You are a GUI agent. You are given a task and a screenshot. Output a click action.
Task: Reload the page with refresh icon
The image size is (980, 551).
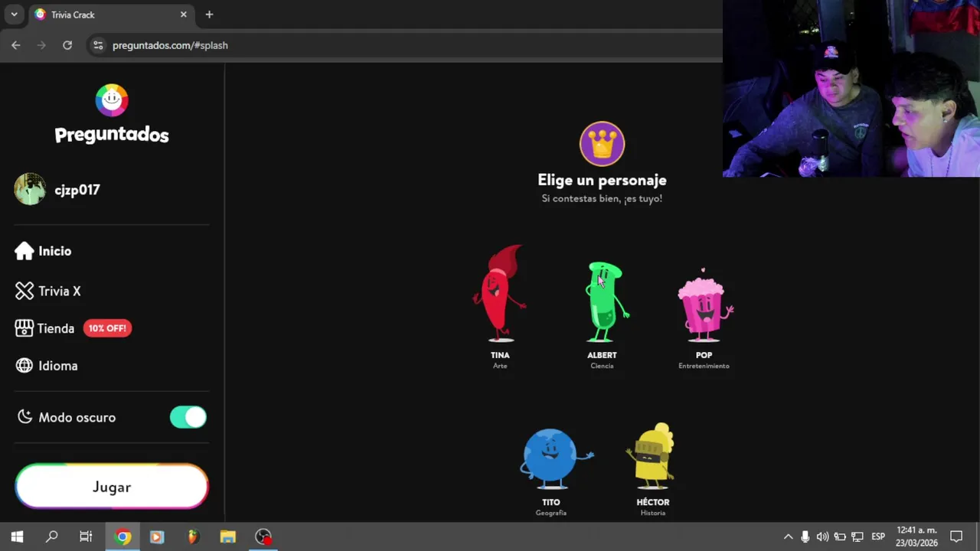(67, 45)
